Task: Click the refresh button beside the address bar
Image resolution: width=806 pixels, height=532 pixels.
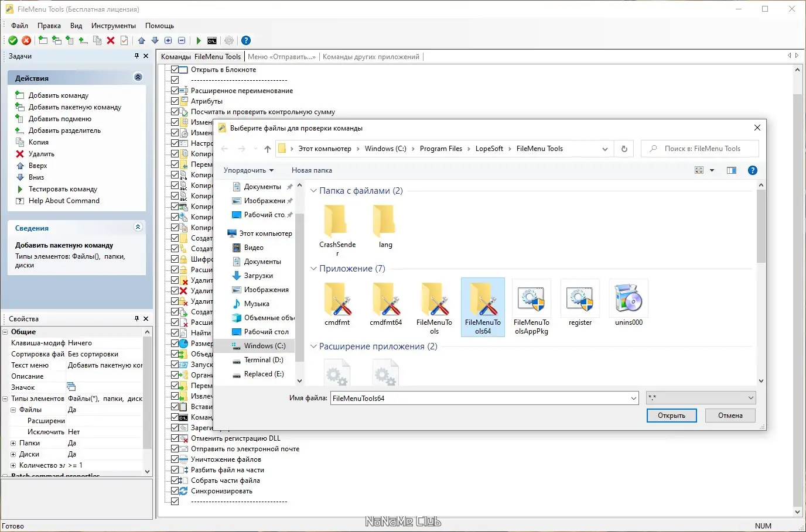Action: [x=624, y=149]
